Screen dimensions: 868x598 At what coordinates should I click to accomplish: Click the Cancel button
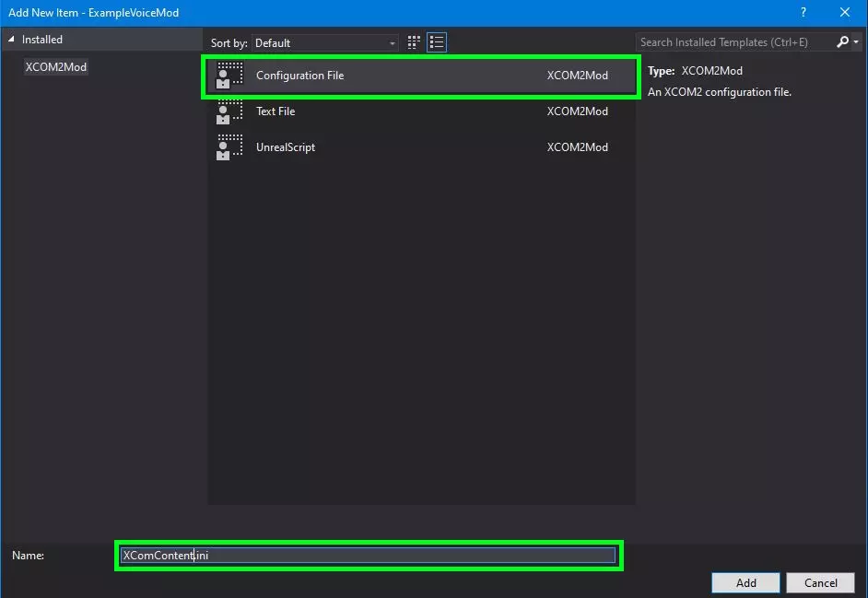[x=820, y=582]
